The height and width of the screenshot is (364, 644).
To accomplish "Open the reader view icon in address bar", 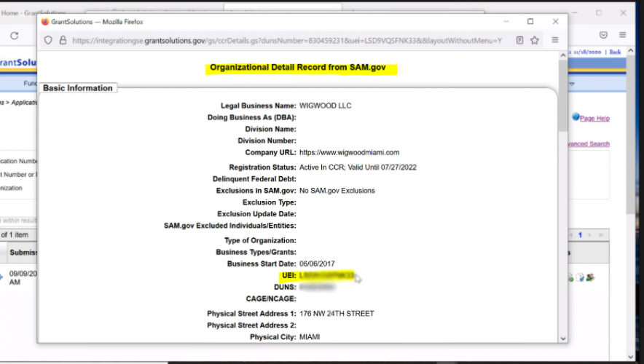I will click(519, 41).
